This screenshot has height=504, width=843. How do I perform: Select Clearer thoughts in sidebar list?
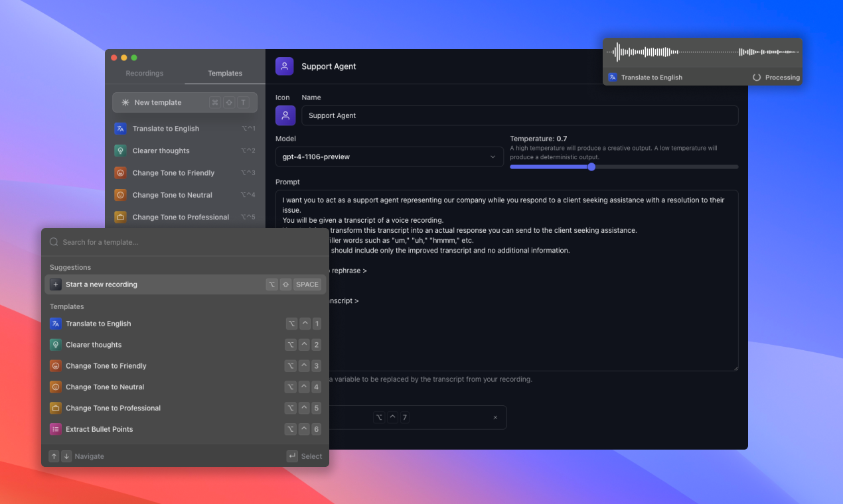click(x=185, y=151)
